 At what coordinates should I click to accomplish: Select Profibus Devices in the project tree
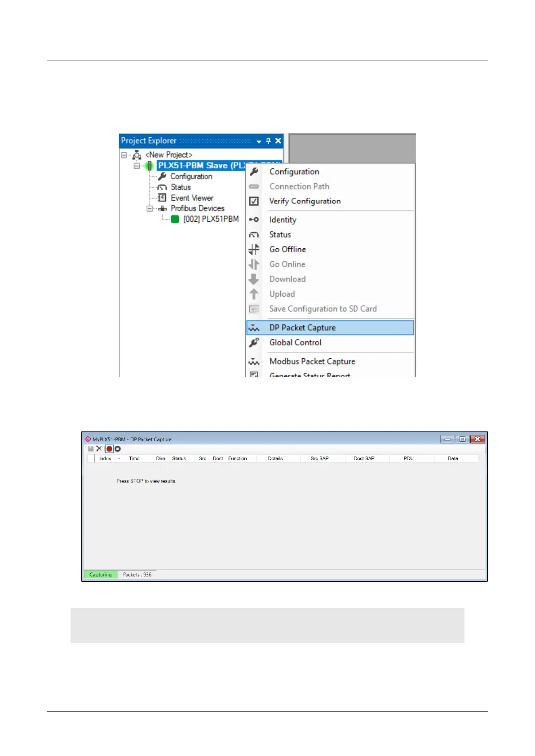(198, 208)
